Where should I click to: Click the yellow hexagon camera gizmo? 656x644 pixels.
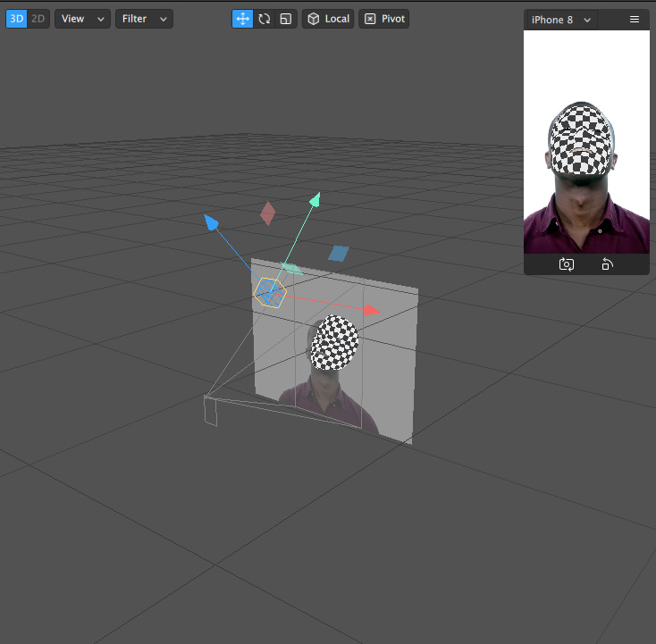click(x=269, y=292)
